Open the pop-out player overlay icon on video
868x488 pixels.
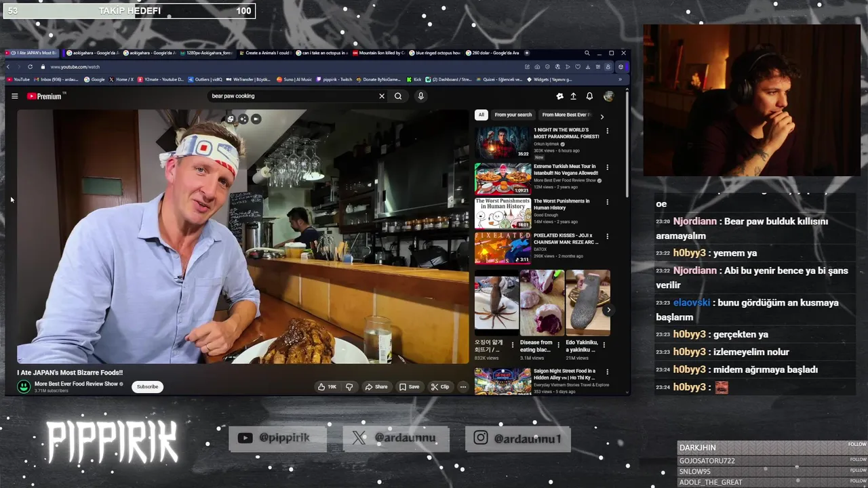(231, 119)
